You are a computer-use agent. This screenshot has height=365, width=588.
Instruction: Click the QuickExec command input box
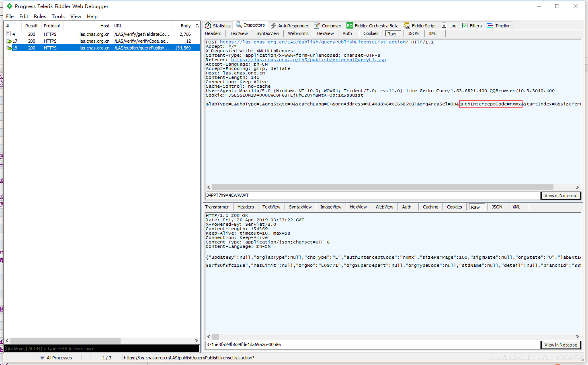click(102, 349)
